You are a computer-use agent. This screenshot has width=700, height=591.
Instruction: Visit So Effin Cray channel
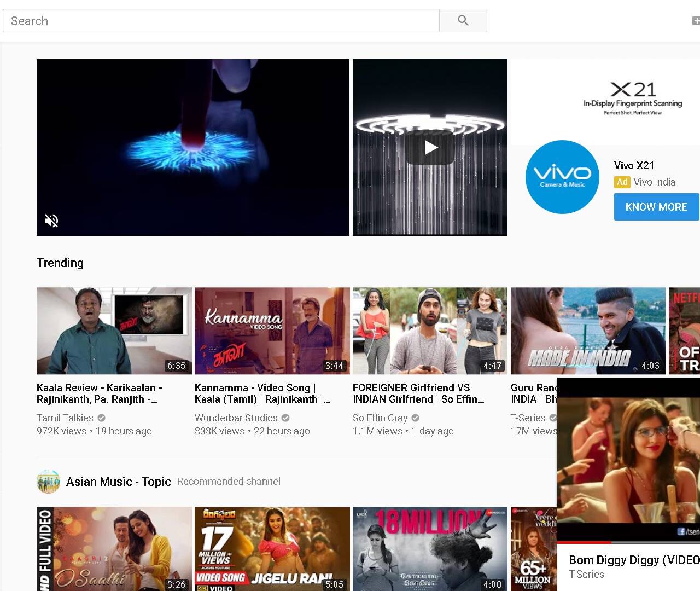click(x=380, y=418)
